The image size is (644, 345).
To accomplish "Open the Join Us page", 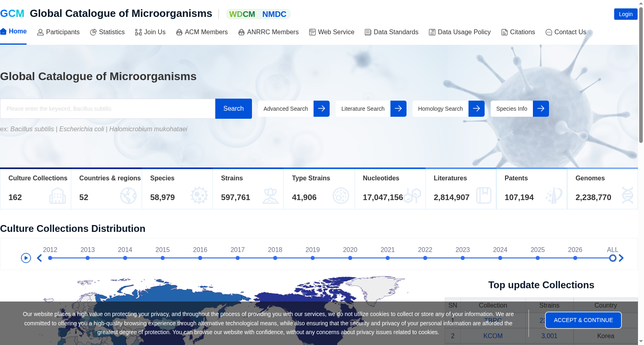I will tap(151, 32).
